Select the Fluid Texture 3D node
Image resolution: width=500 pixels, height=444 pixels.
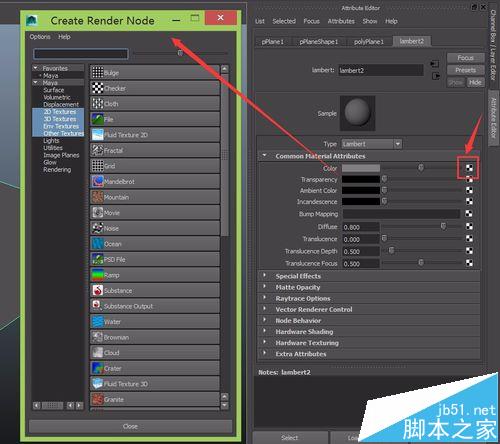(x=155, y=384)
